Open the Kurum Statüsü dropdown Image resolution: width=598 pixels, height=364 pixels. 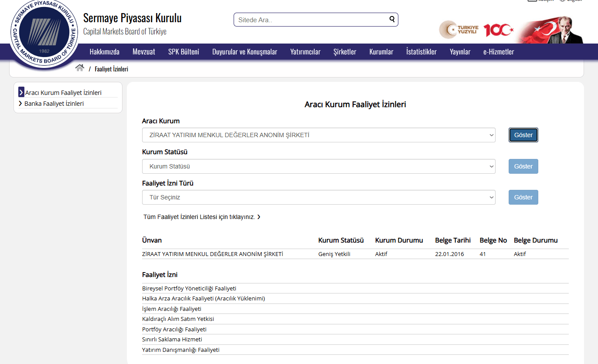(x=318, y=166)
